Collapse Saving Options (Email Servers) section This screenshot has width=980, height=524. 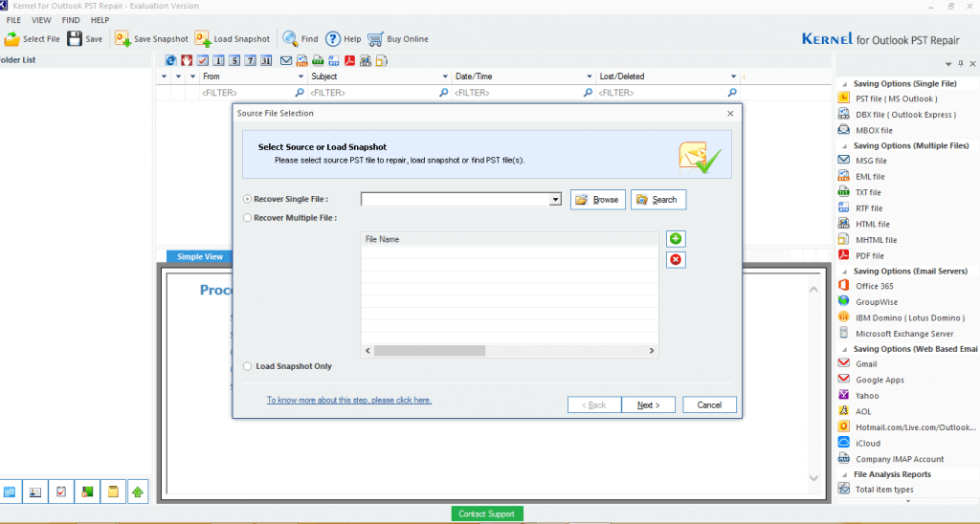pos(845,272)
